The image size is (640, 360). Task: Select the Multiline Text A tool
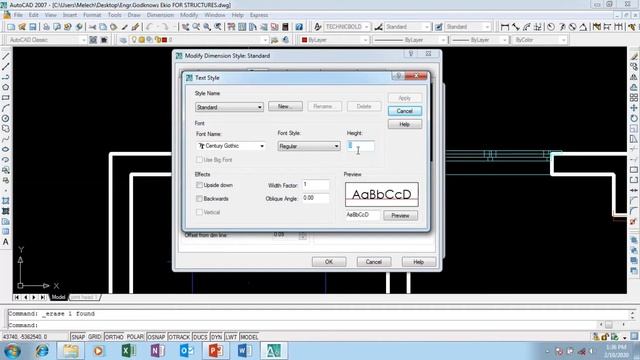6,242
